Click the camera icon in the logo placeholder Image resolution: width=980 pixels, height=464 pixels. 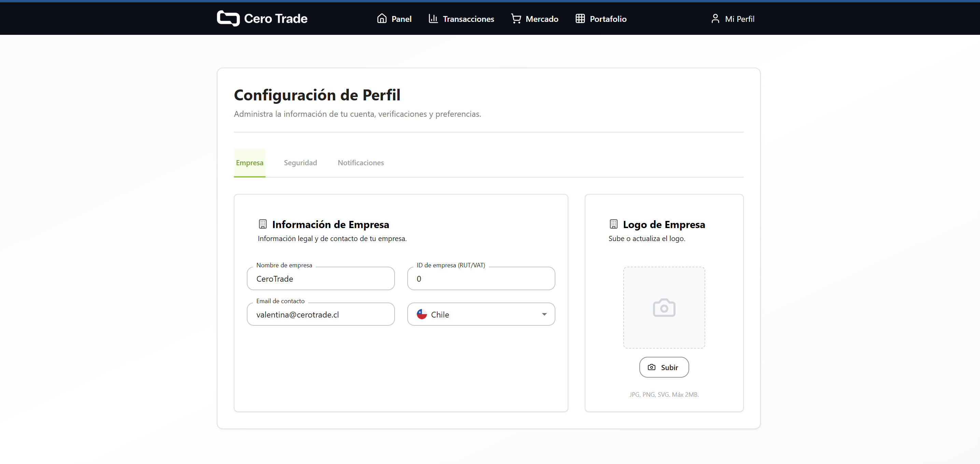pos(664,308)
